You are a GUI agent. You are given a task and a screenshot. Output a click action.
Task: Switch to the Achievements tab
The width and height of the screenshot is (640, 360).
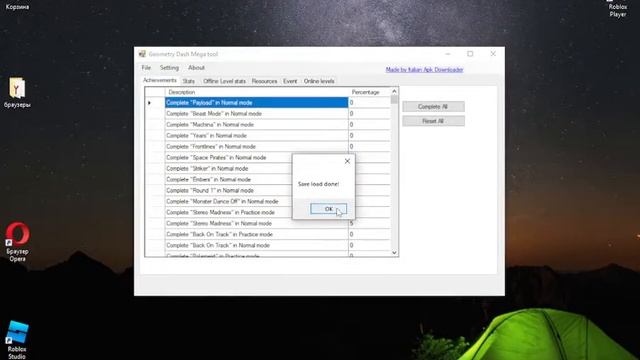point(160,80)
